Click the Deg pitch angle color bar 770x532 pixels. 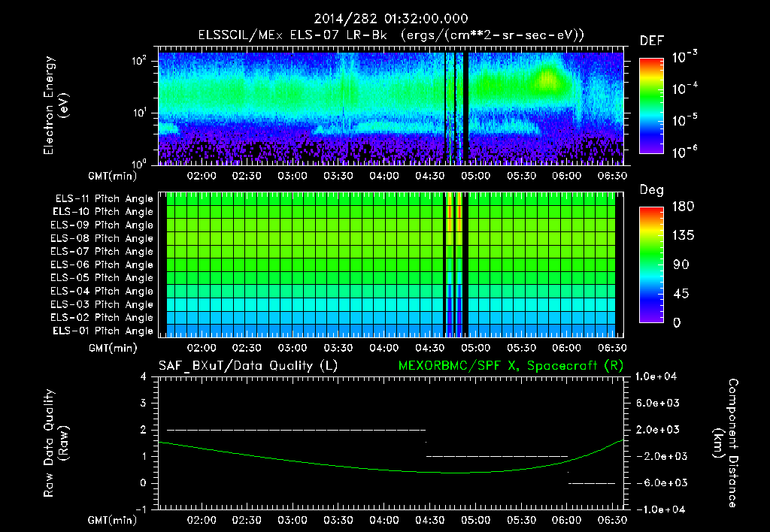tap(651, 264)
